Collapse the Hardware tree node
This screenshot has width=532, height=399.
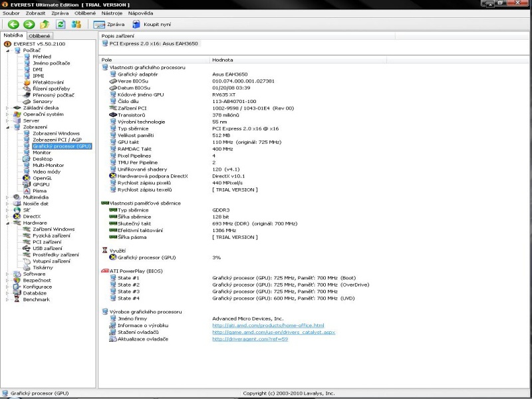click(x=7, y=223)
